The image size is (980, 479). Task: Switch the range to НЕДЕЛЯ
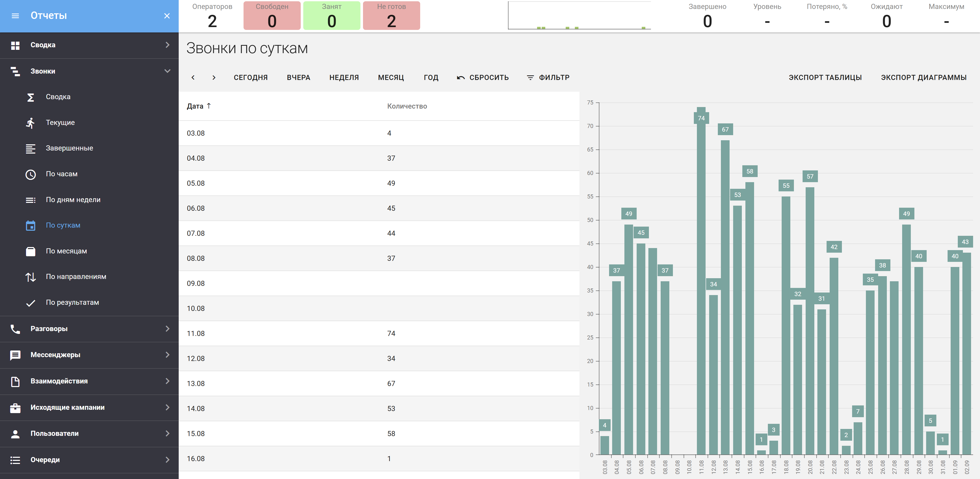coord(344,77)
